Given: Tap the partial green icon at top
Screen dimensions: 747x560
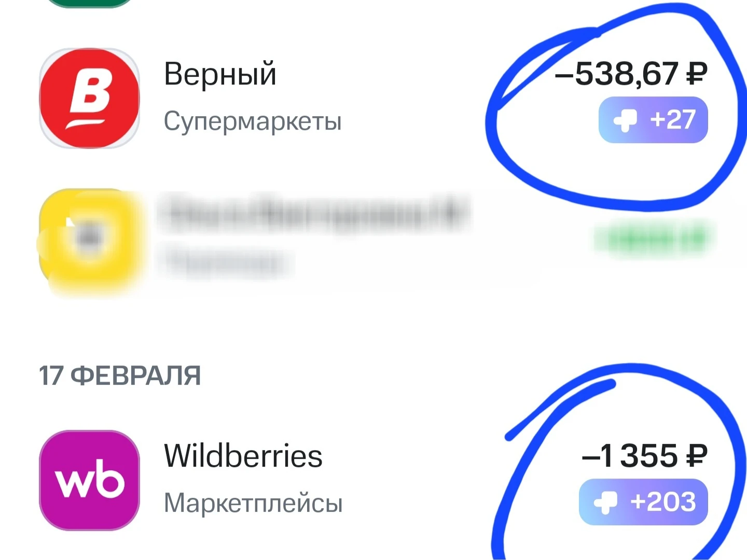Looking at the screenshot, I should 90,3.
